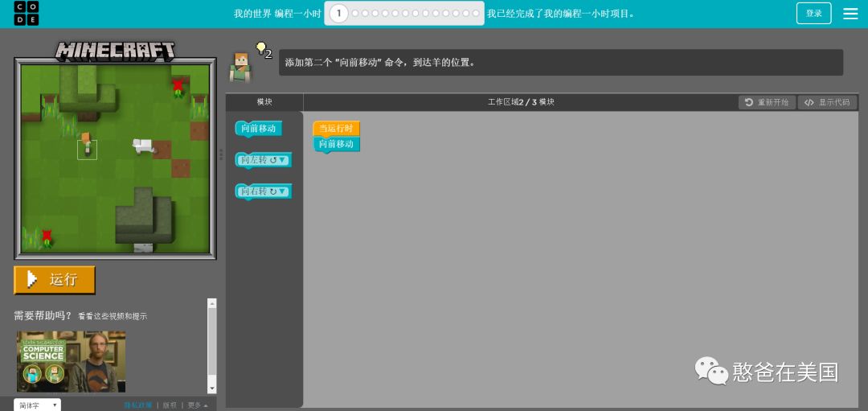Open dropdown arrow on 向右转 block
Screen dimensions: 868x411
tap(283, 191)
